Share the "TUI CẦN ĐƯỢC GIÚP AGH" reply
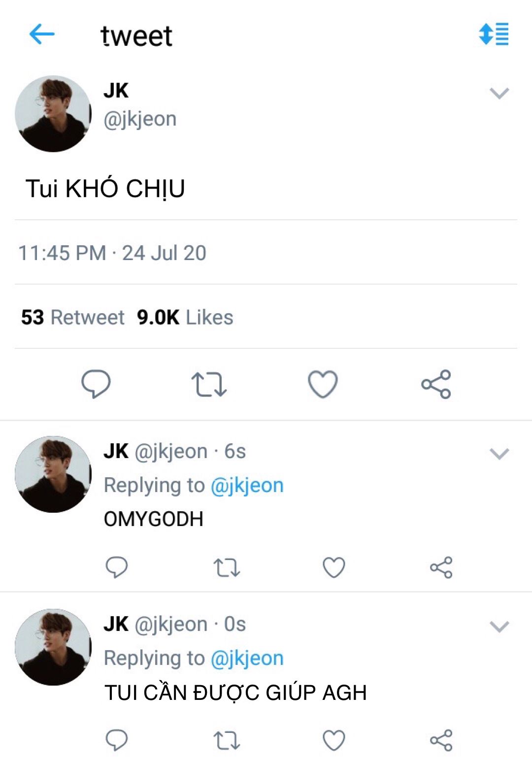532x759 pixels. [x=441, y=740]
